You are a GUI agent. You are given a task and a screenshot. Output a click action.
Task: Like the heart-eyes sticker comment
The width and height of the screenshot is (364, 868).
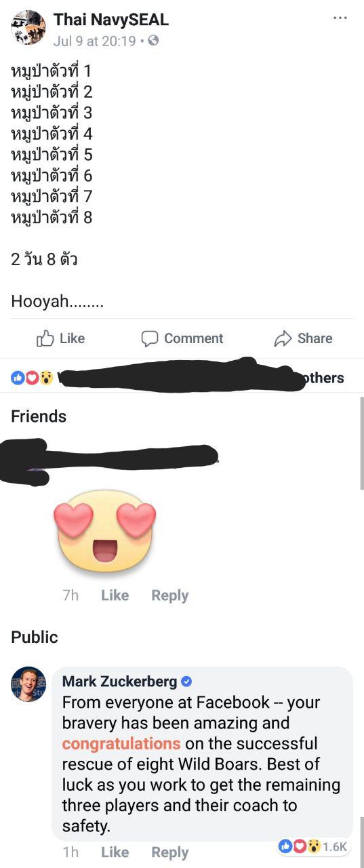tap(115, 595)
